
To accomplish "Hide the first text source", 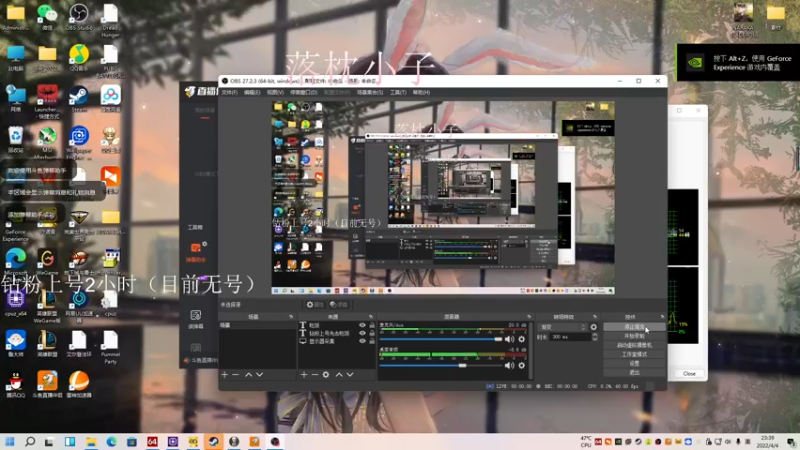I will point(362,325).
